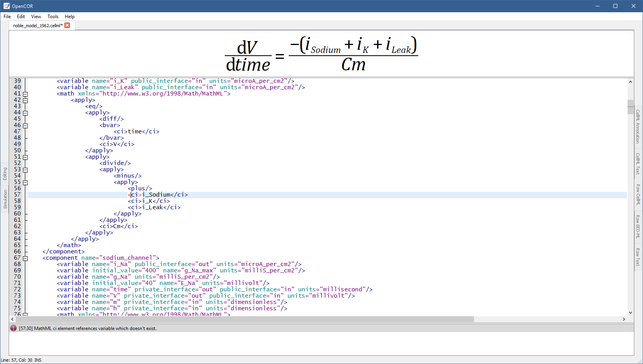The height and width of the screenshot is (364, 643).
Task: Select the Raw SED-ML view tab
Action: click(x=637, y=226)
